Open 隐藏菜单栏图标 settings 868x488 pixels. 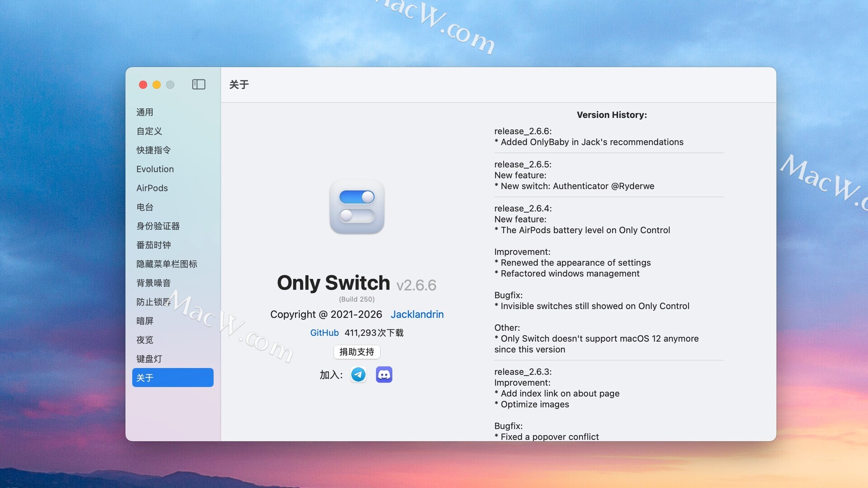(166, 264)
